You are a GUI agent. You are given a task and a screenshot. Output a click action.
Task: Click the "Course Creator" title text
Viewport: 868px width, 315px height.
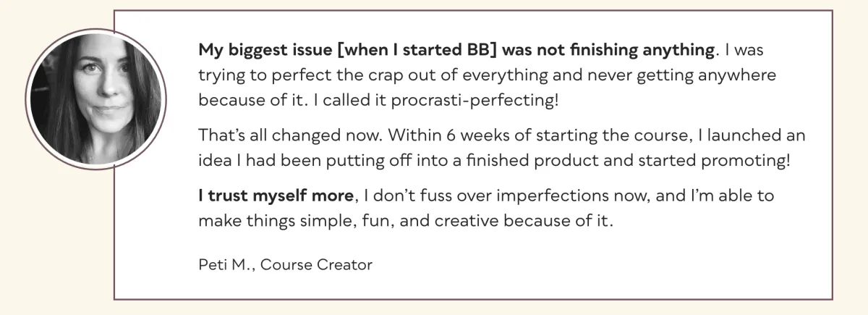coord(316,264)
